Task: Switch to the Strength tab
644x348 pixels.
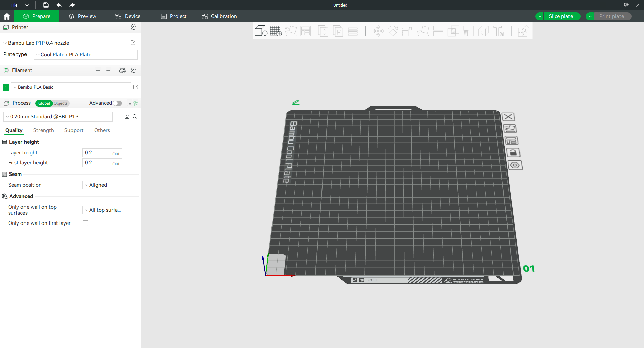Action: (43, 130)
